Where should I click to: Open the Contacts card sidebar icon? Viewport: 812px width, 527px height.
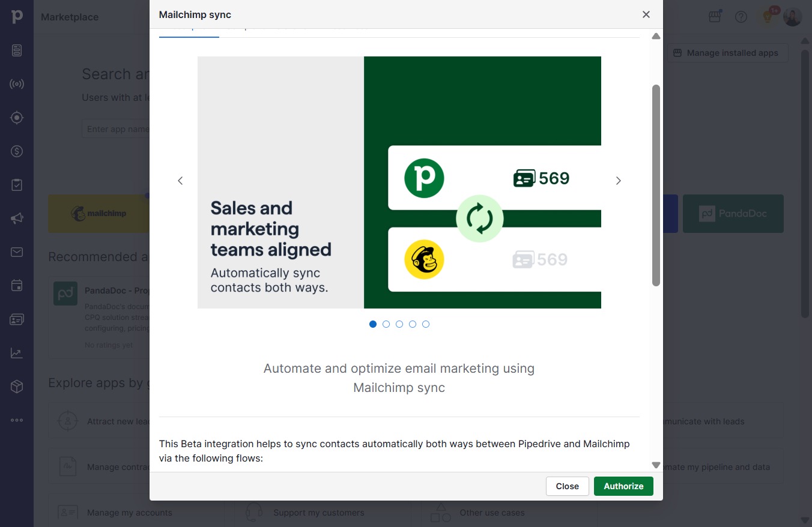pos(17,319)
